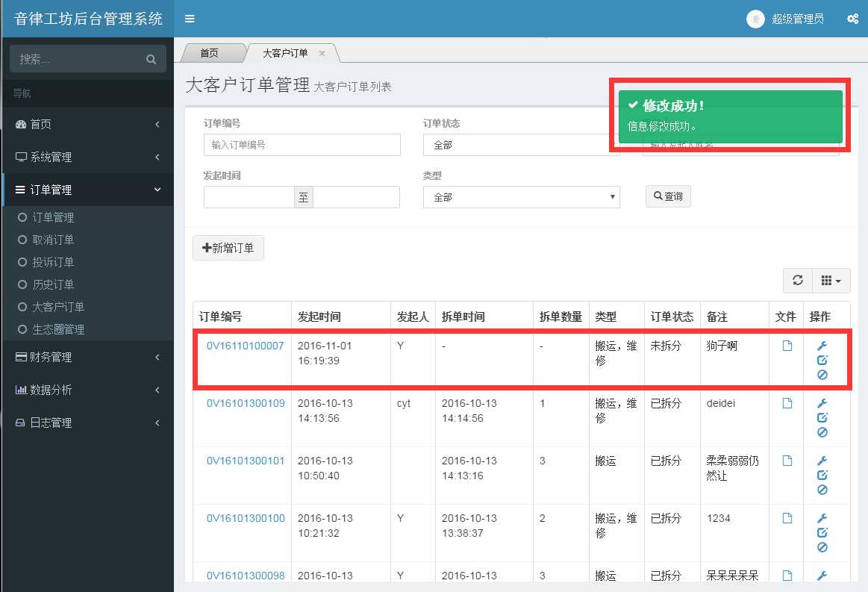Cancel order 0V16101300109 with ban icon
This screenshot has width=868, height=592.
click(822, 432)
